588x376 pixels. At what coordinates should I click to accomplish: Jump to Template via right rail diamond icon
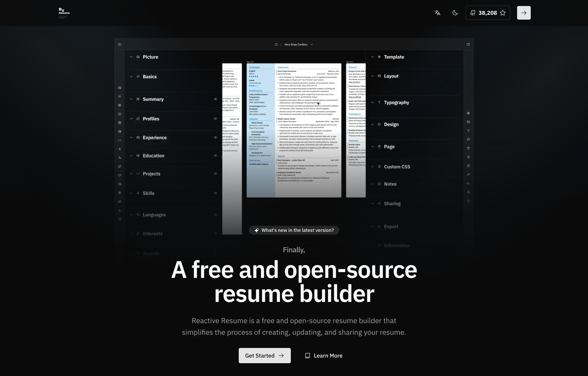coord(468,113)
